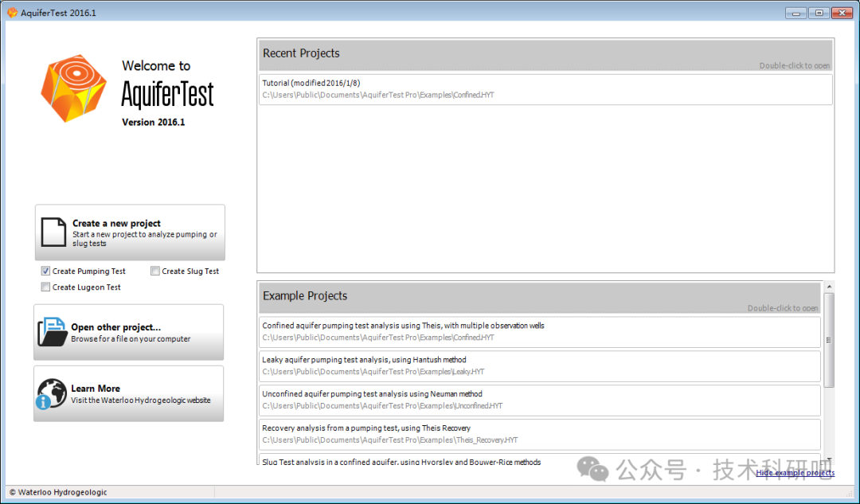Image resolution: width=860 pixels, height=504 pixels.
Task: Maximize the AquiferTest window
Action: click(x=819, y=13)
